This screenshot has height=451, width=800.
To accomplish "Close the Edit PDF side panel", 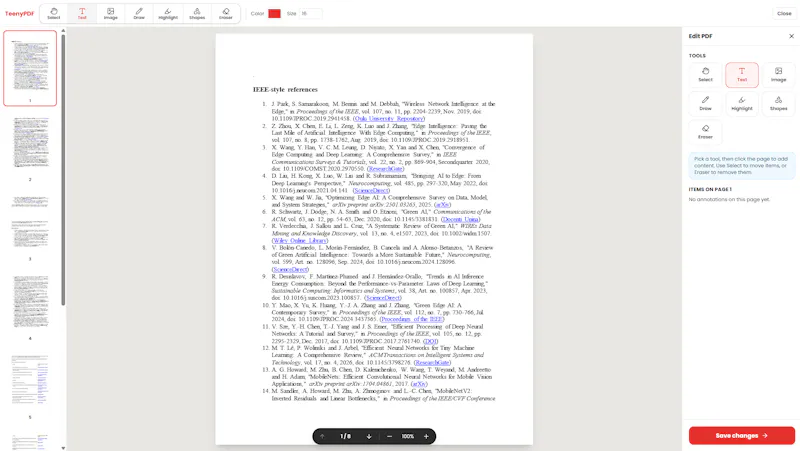I will pyautogui.click(x=791, y=36).
